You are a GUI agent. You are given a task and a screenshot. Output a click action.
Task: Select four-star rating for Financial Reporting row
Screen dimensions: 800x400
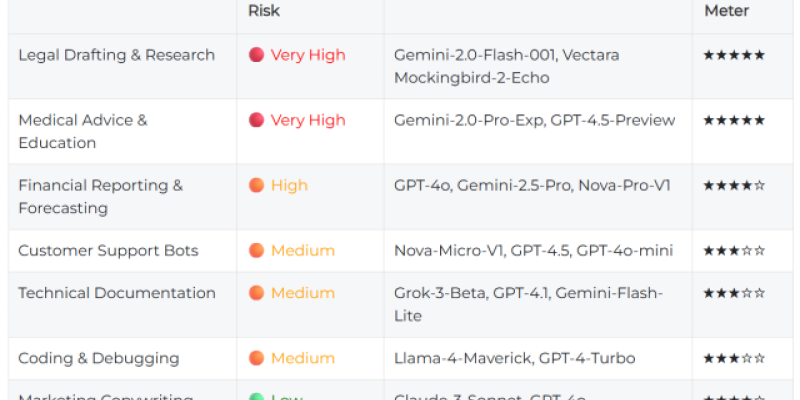coord(734,186)
